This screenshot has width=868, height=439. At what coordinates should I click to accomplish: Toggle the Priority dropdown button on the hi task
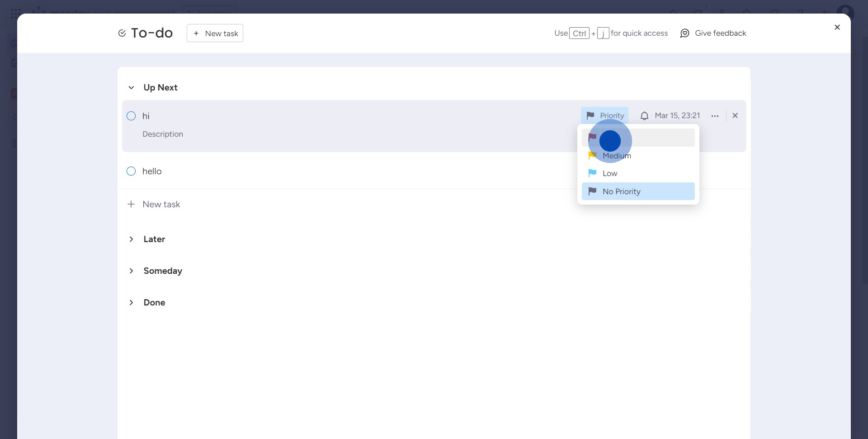click(604, 116)
